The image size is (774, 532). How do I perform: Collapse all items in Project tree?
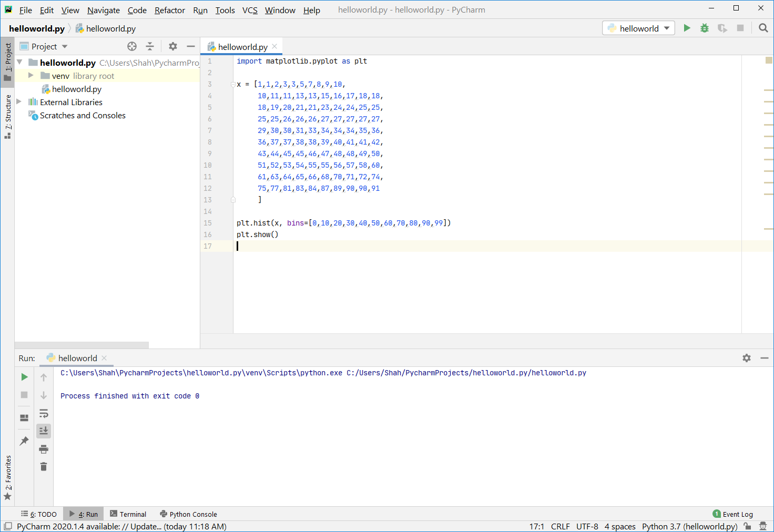pos(150,46)
